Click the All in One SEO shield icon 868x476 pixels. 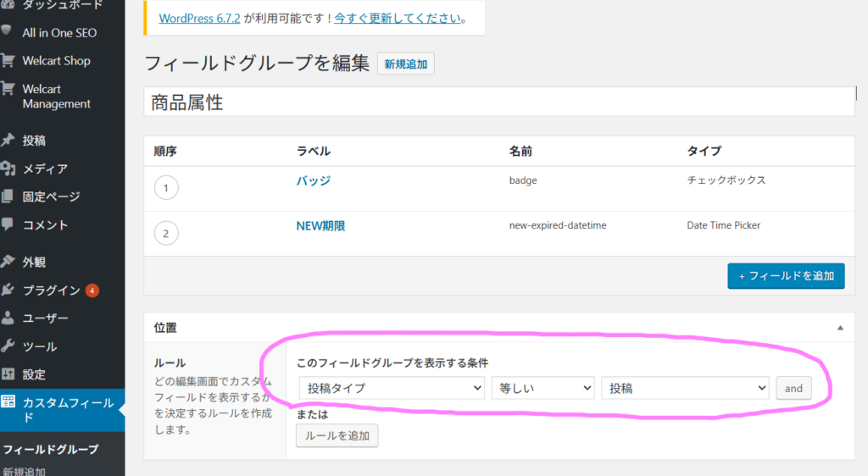[8, 31]
